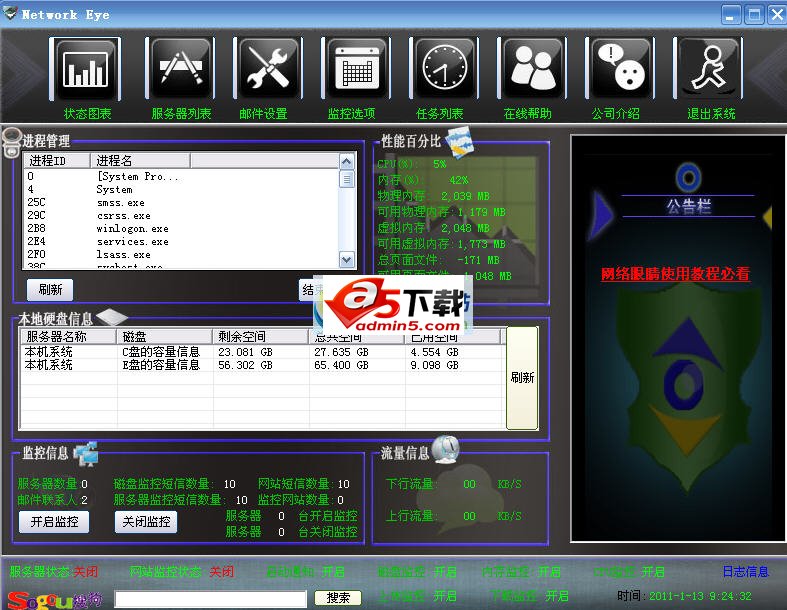Click the 退出系统 exit running-man icon

(708, 70)
